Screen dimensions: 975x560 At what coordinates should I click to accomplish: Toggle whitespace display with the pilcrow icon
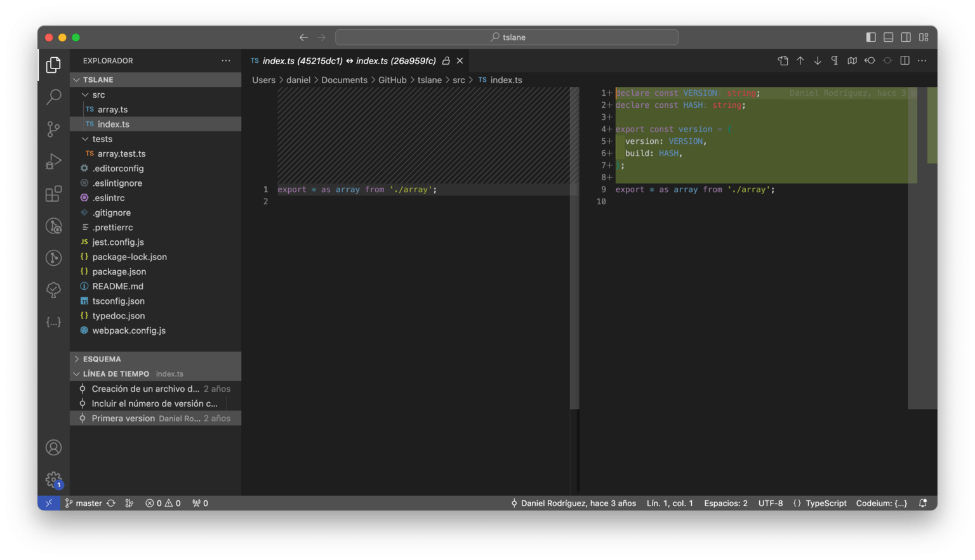pos(835,60)
